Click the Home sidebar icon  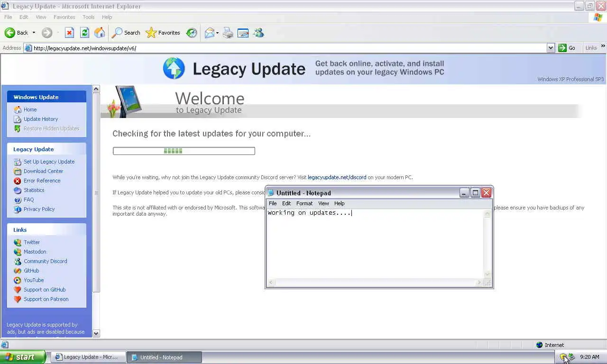18,109
